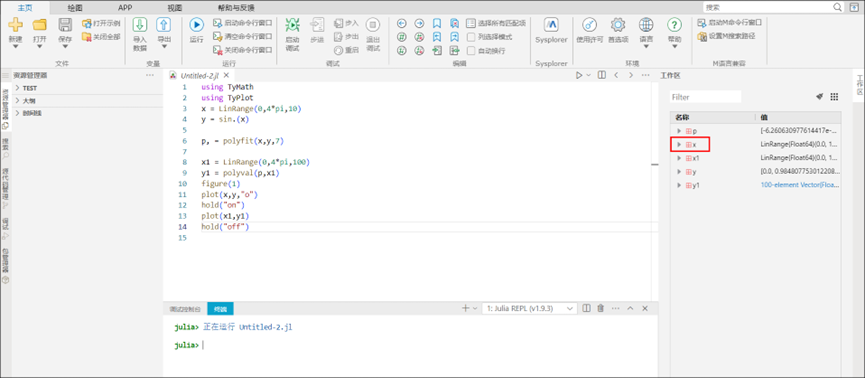Image resolution: width=865 pixels, height=378 pixels.
Task: Click the 帮助 question mark icon
Action: click(674, 25)
